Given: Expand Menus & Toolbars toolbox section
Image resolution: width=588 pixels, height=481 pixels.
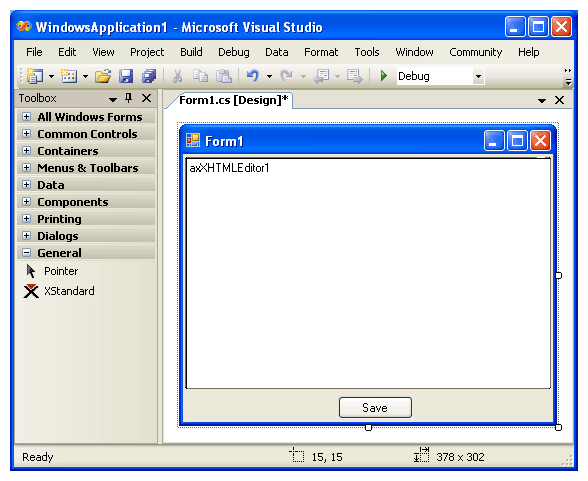Looking at the screenshot, I should pyautogui.click(x=86, y=168).
